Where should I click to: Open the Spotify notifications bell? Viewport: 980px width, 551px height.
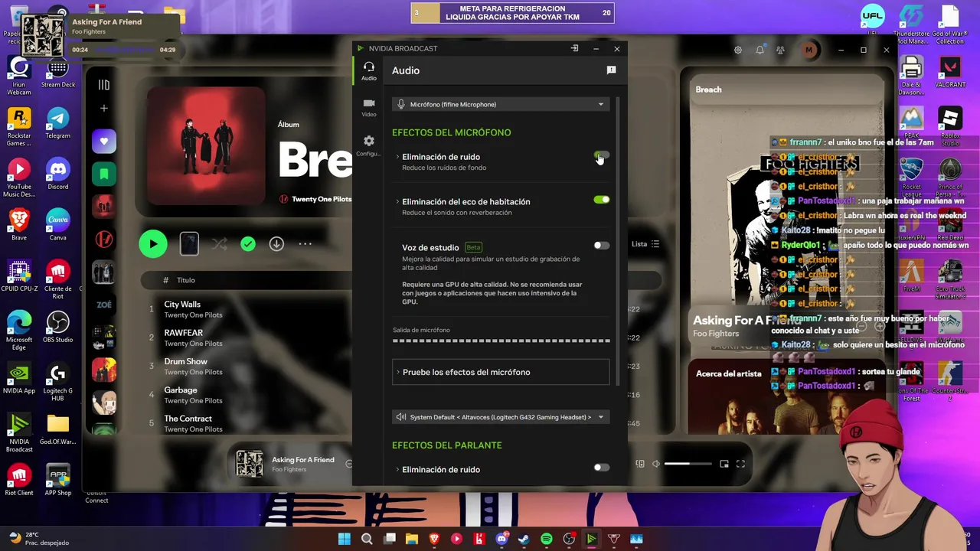point(759,50)
